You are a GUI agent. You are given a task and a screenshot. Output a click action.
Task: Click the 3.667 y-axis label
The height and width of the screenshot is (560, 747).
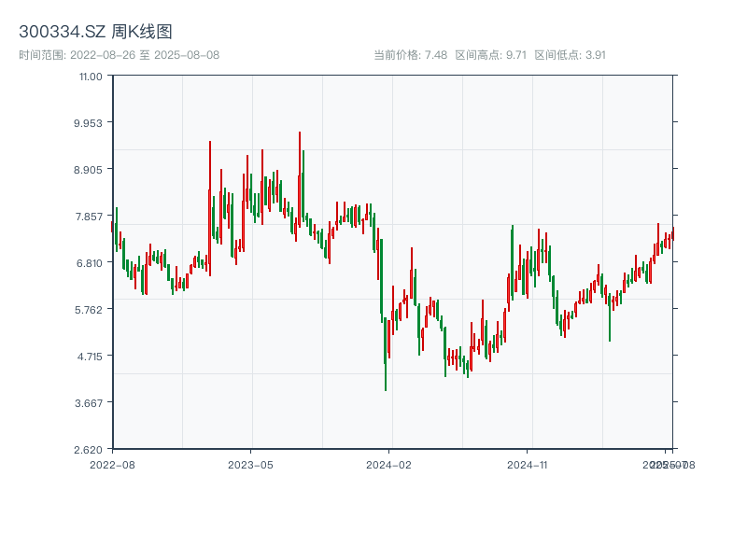click(89, 402)
